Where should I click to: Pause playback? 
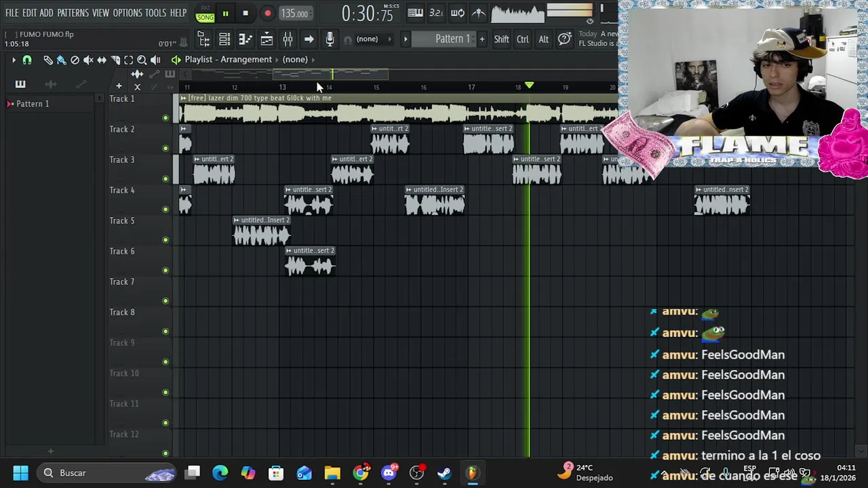click(225, 13)
